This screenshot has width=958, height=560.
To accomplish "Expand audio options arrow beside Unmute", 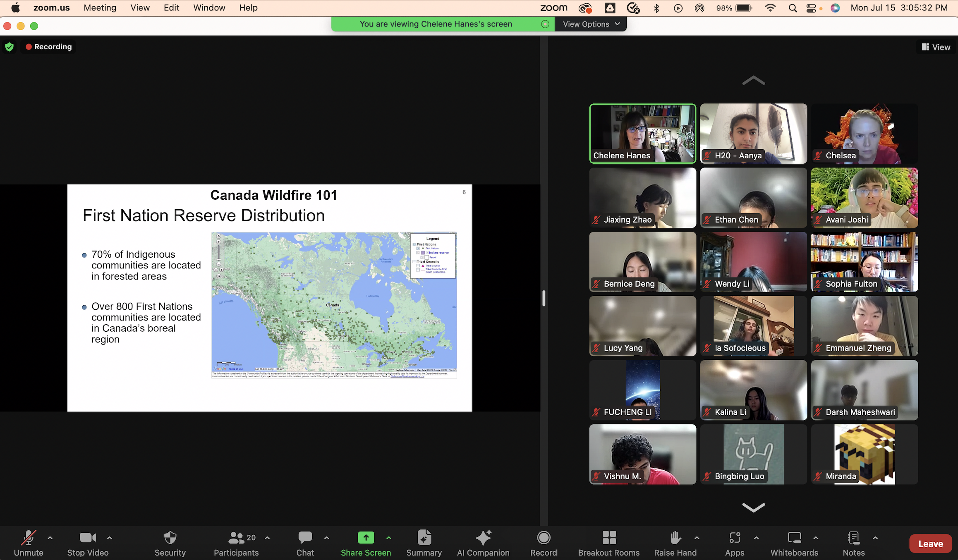I will [x=50, y=538].
